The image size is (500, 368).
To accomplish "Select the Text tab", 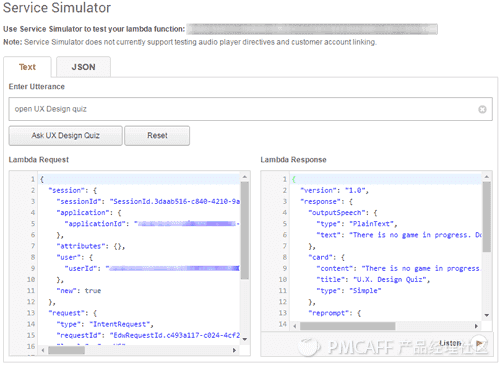I will click(x=27, y=67).
